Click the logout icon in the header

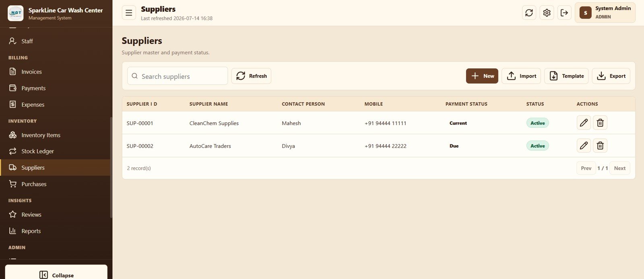click(x=564, y=13)
